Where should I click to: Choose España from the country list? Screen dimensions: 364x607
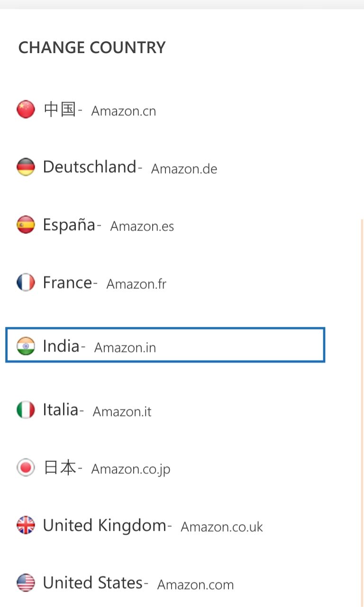69,225
